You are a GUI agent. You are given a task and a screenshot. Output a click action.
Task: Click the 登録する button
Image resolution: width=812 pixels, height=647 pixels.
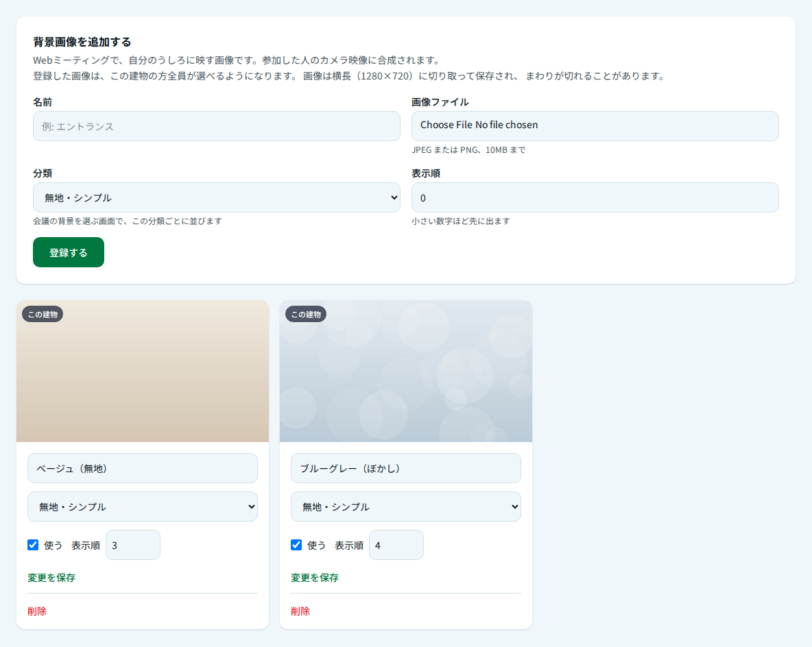coord(69,252)
